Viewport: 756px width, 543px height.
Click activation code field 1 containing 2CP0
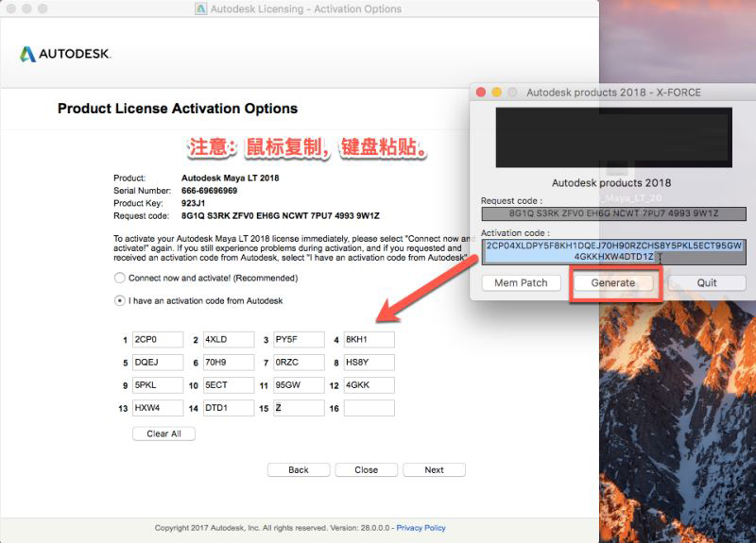(158, 340)
